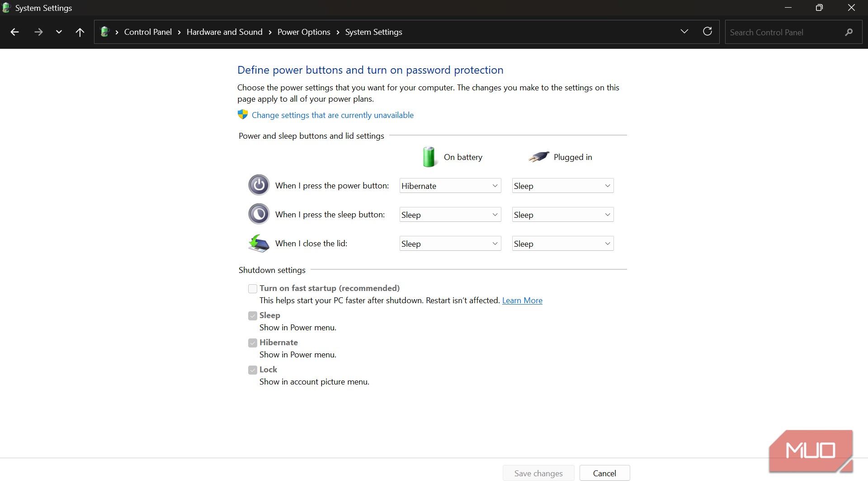Viewport: 868px width, 488px height.
Task: Click the search magnifier icon
Action: click(x=849, y=32)
